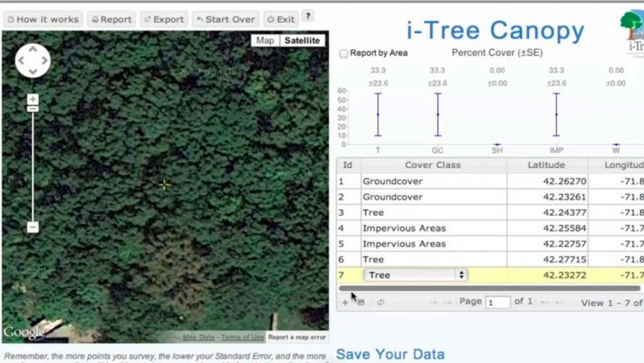
Task: Click the Id column header
Action: (x=348, y=165)
